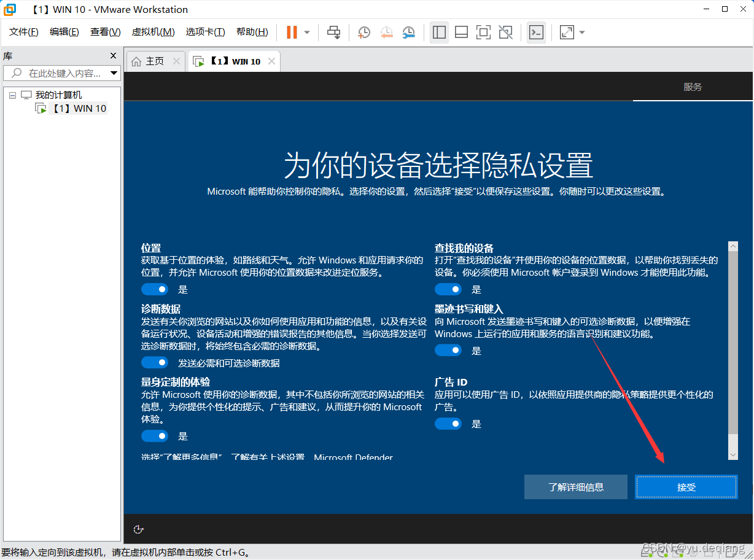Toggle the thumbnail bar view icon
The image size is (754, 560).
[462, 32]
